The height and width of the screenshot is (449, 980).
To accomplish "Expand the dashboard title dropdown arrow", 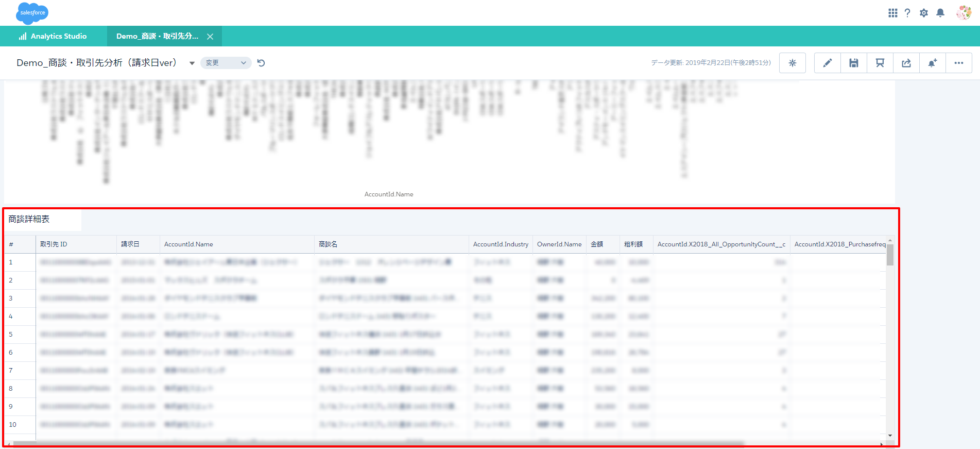I will point(192,63).
